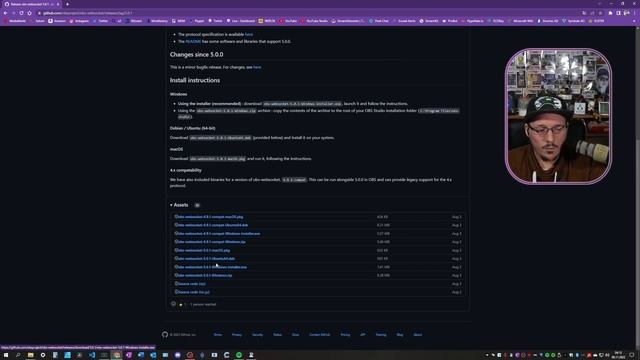
Task: Open Visual Studio Code in taskbar
Action: click(92, 355)
